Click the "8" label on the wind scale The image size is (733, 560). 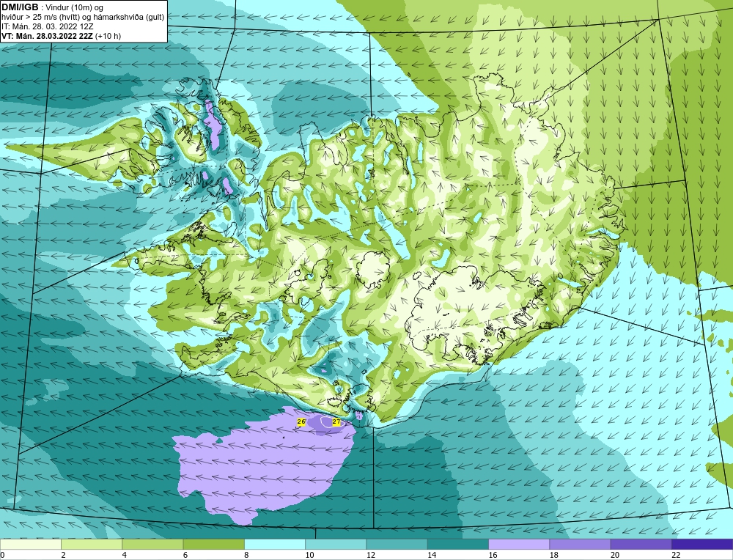pos(246,555)
